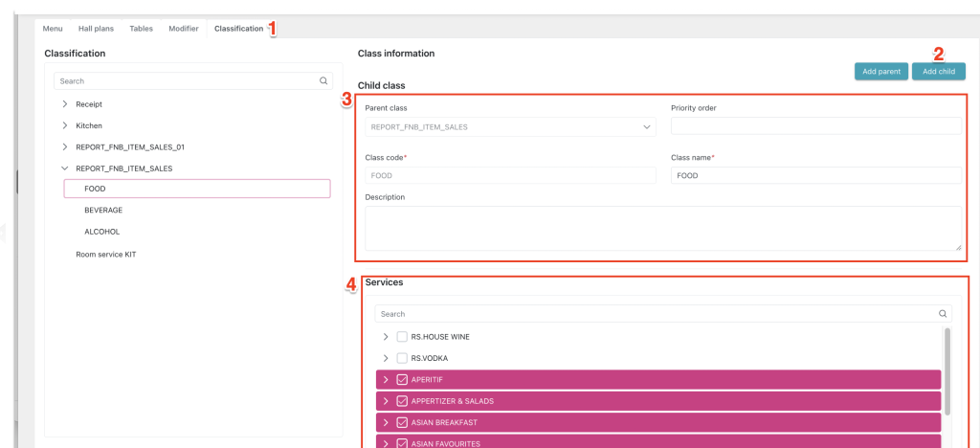Image resolution: width=980 pixels, height=448 pixels.
Task: Click into the Priority order field
Action: pyautogui.click(x=815, y=126)
